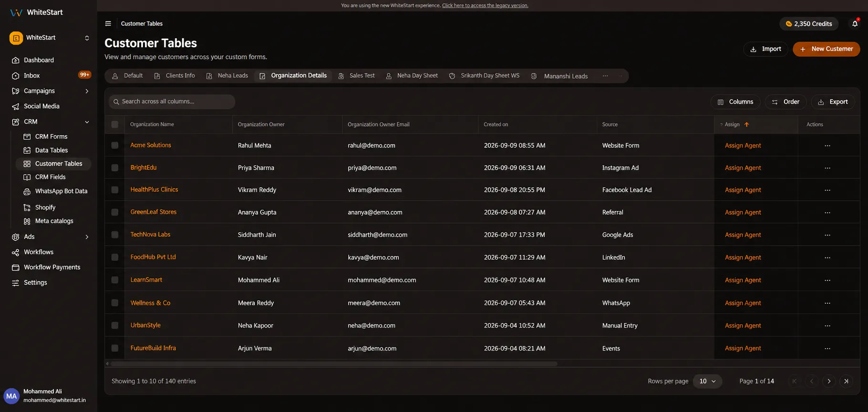
Task: Click the New Customer button
Action: (827, 49)
